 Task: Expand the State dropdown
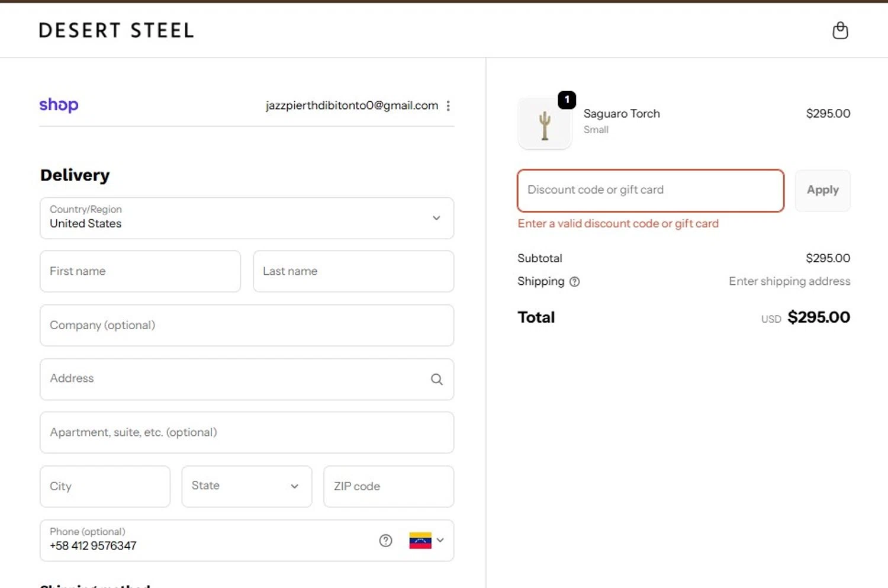tap(247, 486)
